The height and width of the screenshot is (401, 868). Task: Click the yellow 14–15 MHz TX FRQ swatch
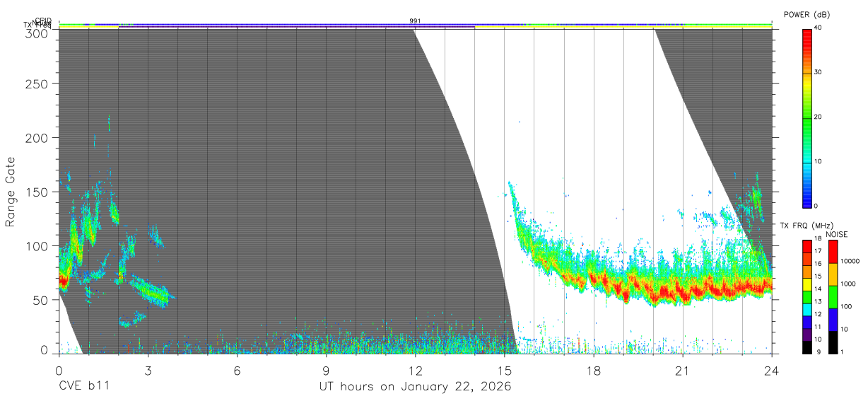(x=807, y=284)
